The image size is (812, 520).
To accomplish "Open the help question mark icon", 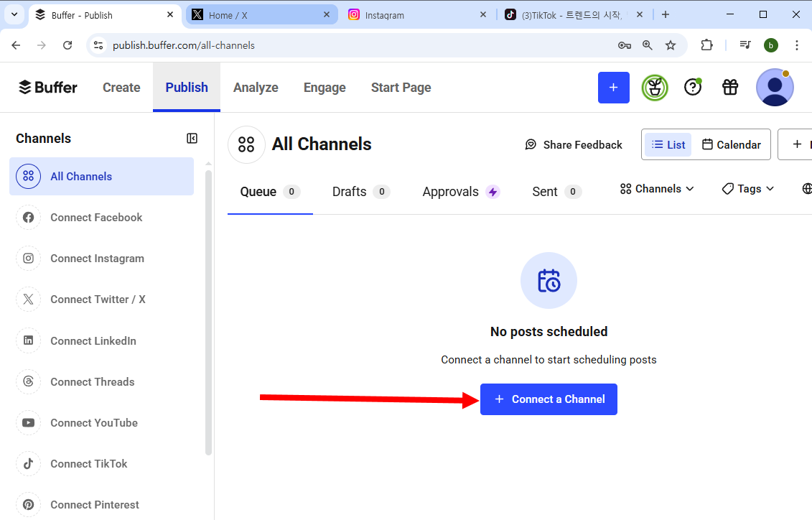I will click(692, 87).
